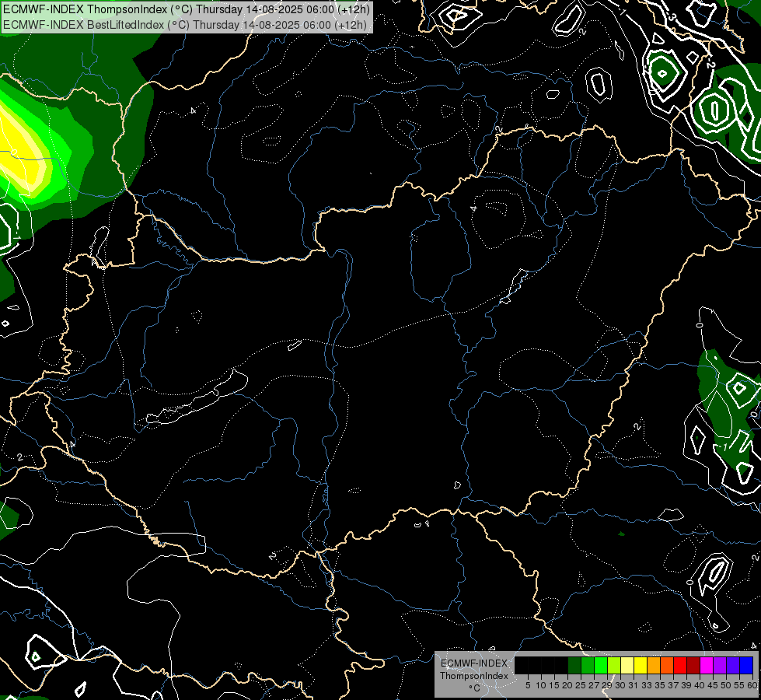Pick the blue 55–60 legend swatch

tap(746, 665)
